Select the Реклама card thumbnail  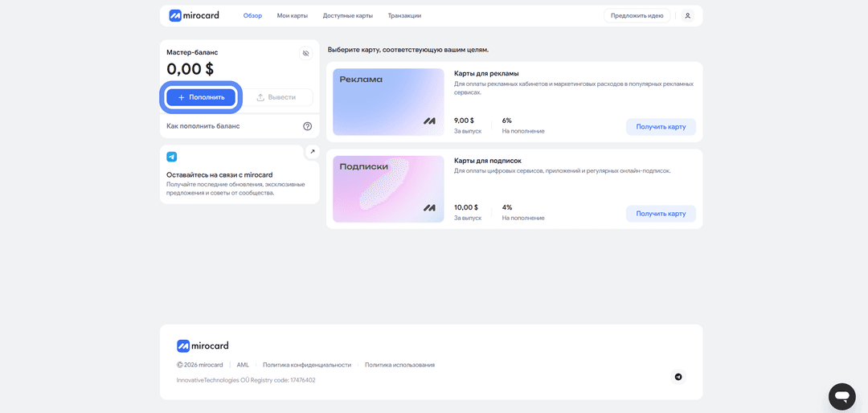[388, 102]
